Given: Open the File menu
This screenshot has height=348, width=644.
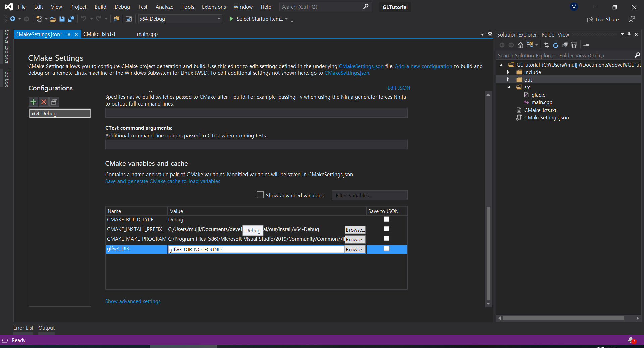Looking at the screenshot, I should click(22, 7).
